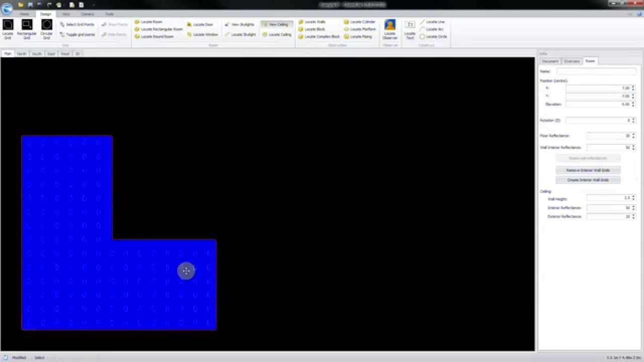Viewport: 644px width, 362px height.
Task: Adjust ceiling Exterior Reflectance spinner
Action: [x=633, y=217]
